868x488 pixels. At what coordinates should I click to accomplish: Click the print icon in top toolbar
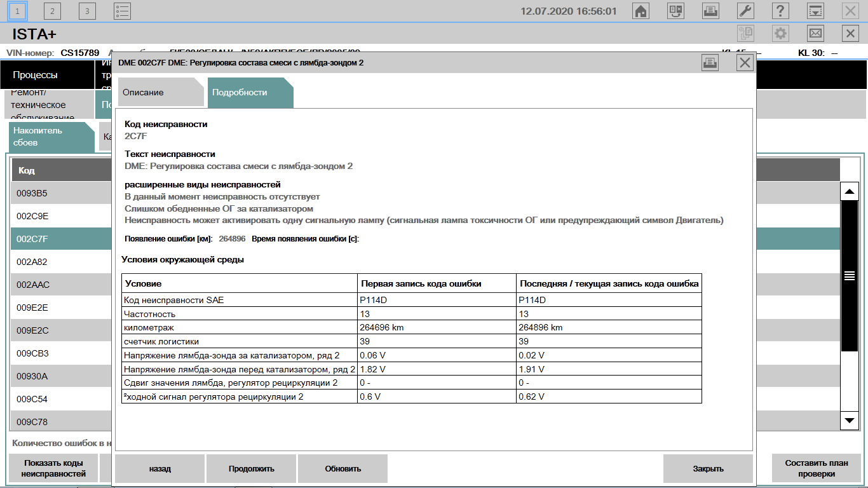710,11
